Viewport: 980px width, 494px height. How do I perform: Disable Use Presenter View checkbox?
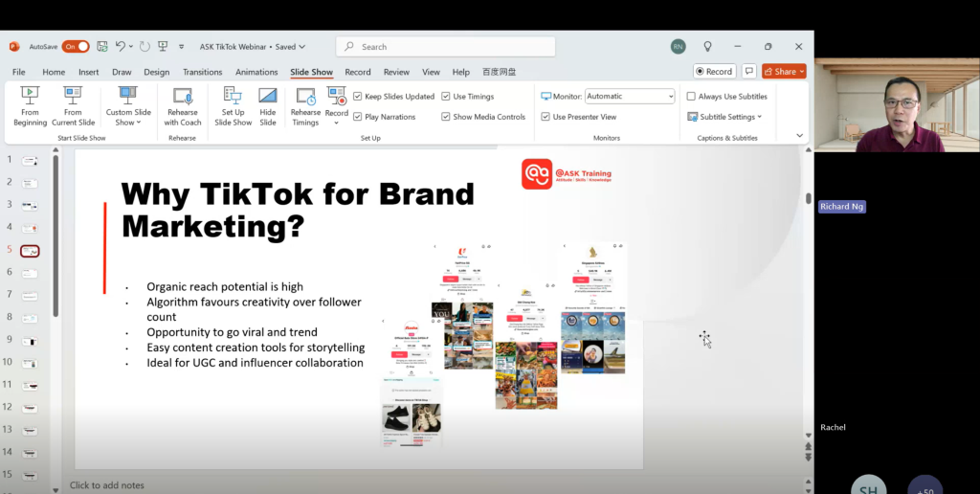coord(546,117)
